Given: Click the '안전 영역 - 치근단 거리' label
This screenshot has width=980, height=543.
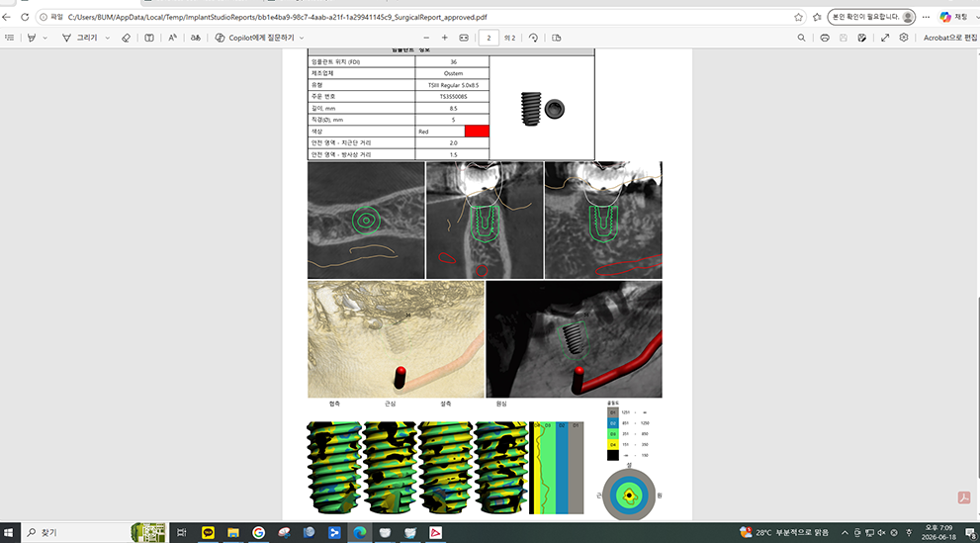Looking at the screenshot, I should click(341, 143).
